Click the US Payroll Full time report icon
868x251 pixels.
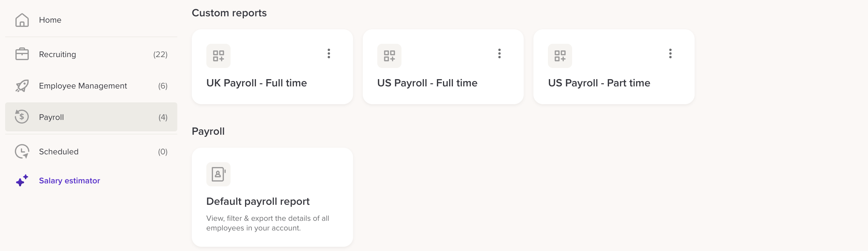click(389, 56)
